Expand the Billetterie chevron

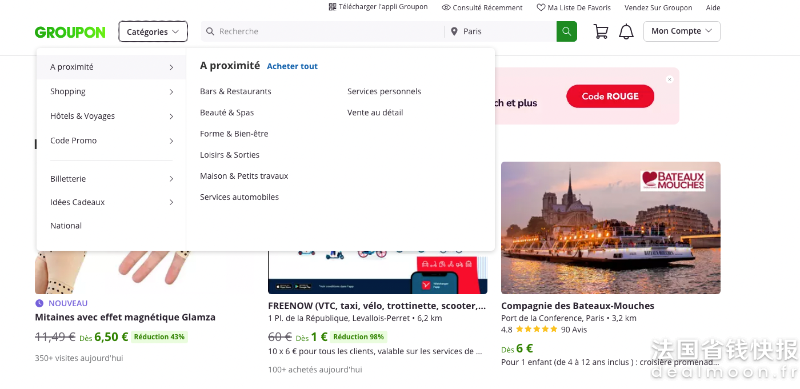171,179
